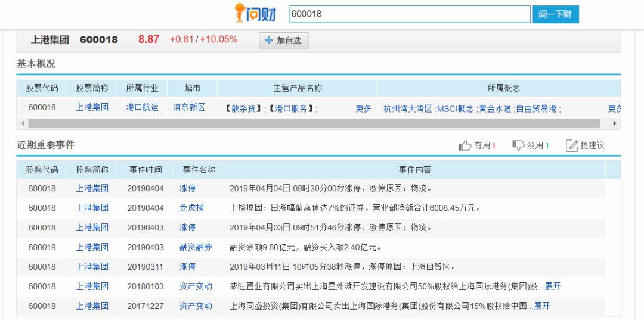Expand 更多 next to 主营产品名称

point(364,108)
